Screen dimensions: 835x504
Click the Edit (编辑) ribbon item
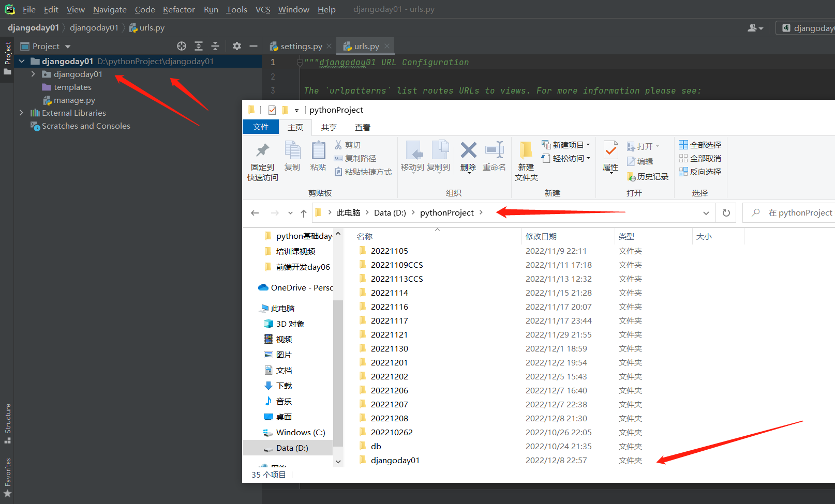[640, 161]
